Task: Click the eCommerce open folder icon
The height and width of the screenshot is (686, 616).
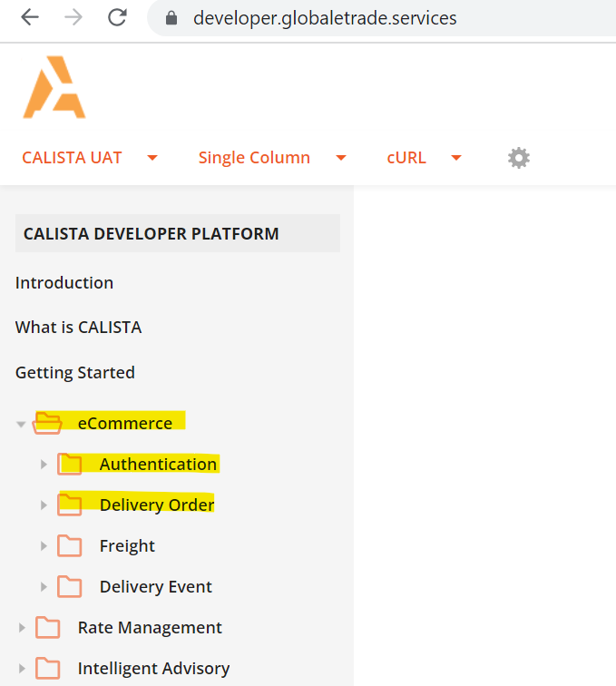Action: pos(47,423)
